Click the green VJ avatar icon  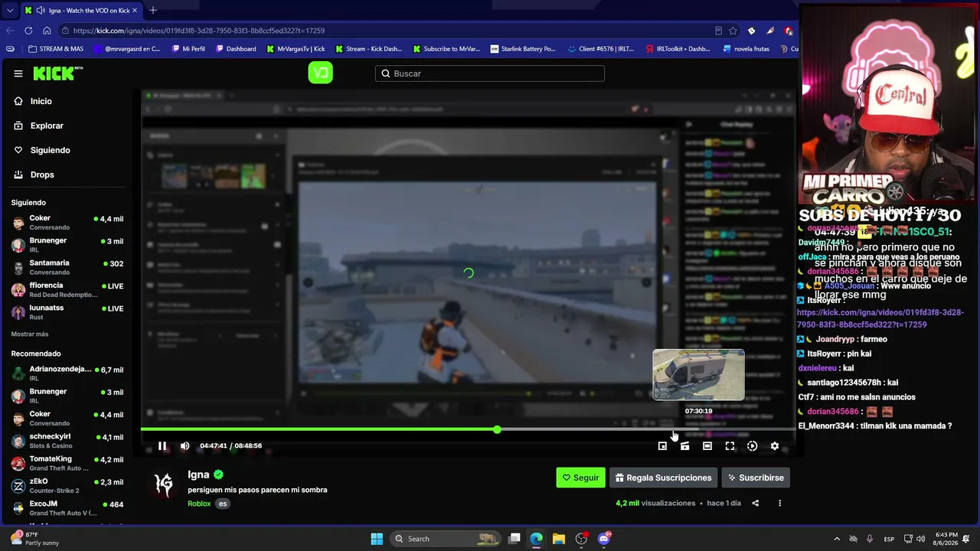click(x=320, y=73)
